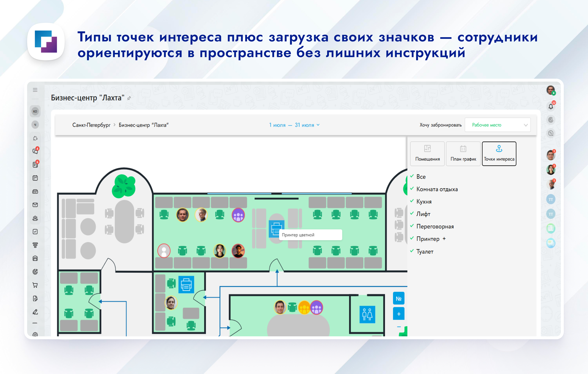Image resolution: width=588 pixels, height=374 pixels.
Task: Toggle the Туалет checkbox
Action: coord(412,251)
